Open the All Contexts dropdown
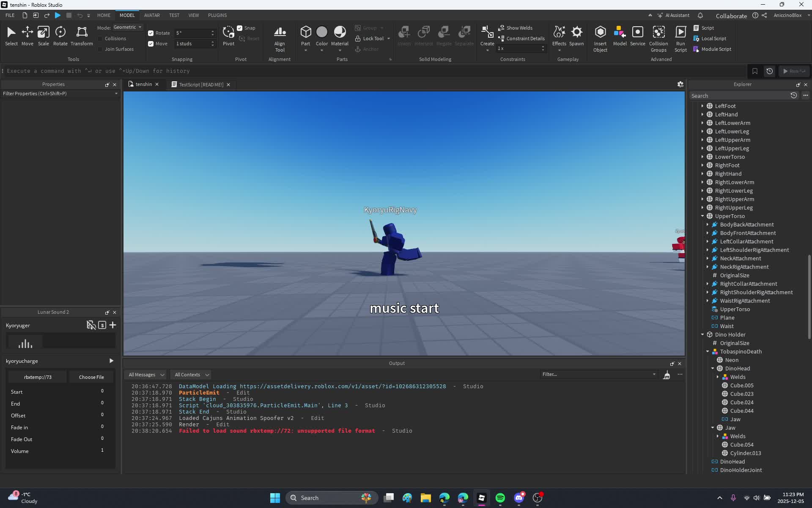812x508 pixels. pos(192,375)
